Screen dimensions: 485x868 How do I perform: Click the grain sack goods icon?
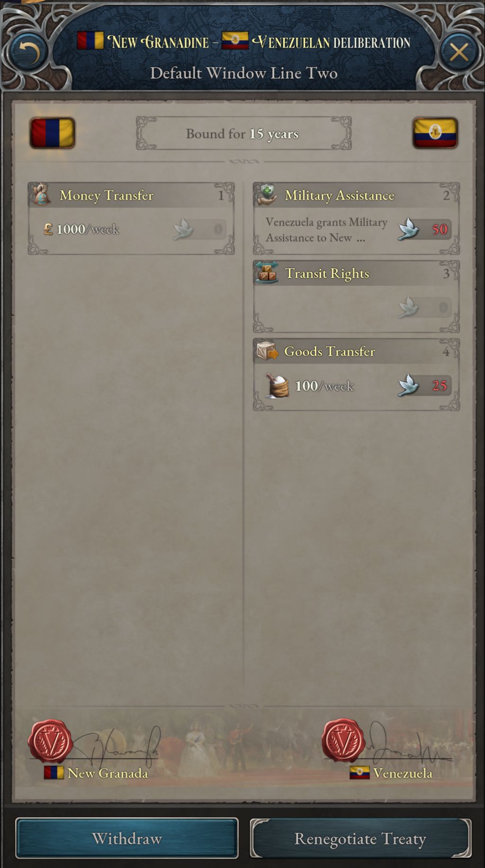277,385
